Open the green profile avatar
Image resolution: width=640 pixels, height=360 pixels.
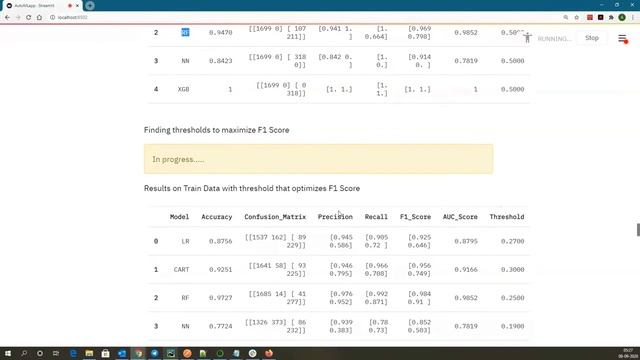pyautogui.click(x=622, y=18)
